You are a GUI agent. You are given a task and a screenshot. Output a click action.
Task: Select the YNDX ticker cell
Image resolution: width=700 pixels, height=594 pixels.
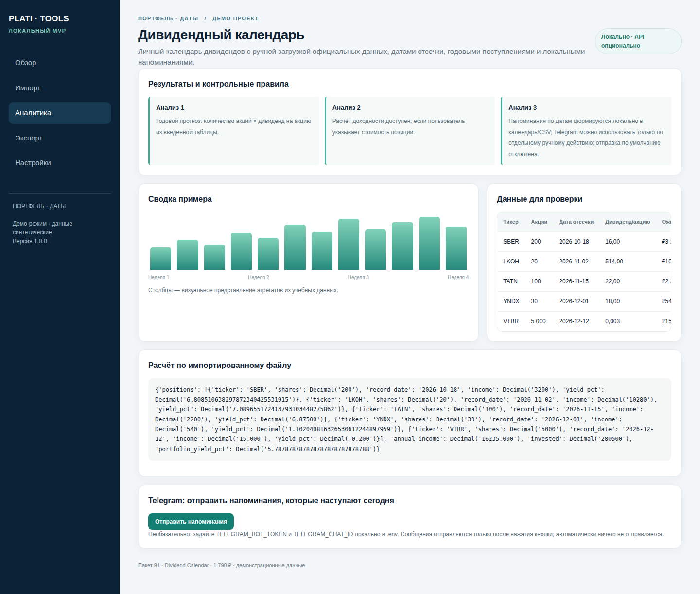[x=511, y=301]
